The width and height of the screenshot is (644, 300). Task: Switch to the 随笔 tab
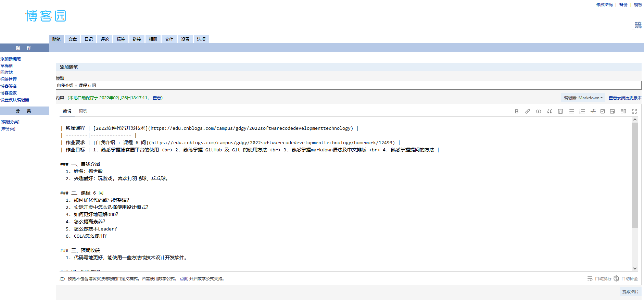click(56, 39)
